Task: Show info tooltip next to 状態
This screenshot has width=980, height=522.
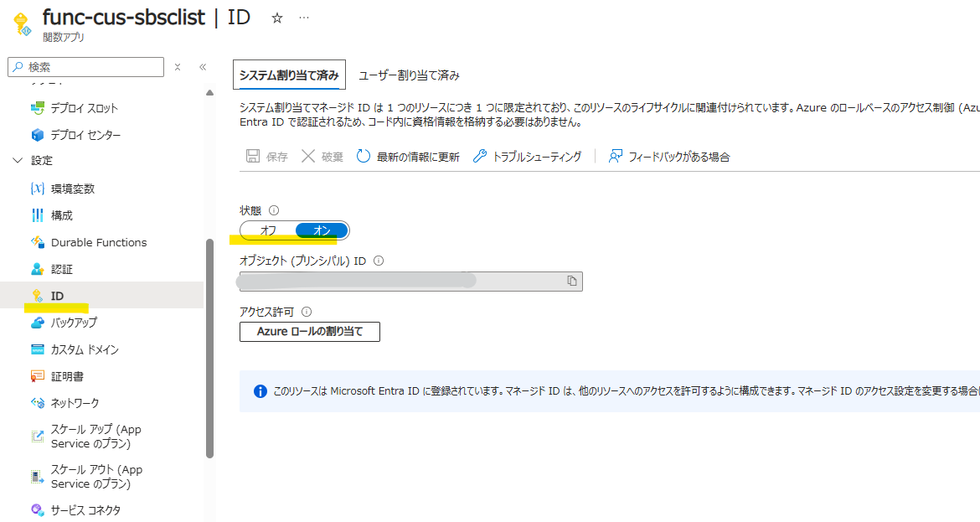Action: point(274,210)
